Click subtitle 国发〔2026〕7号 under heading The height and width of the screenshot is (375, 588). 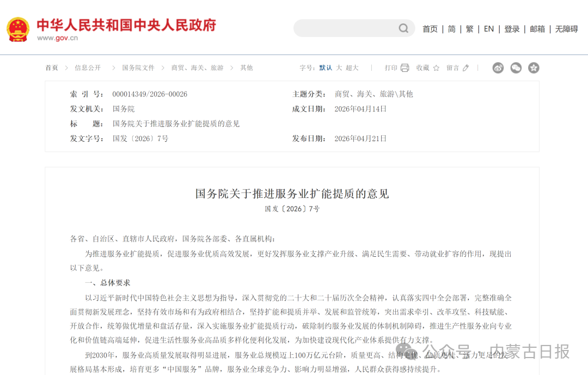pos(292,209)
